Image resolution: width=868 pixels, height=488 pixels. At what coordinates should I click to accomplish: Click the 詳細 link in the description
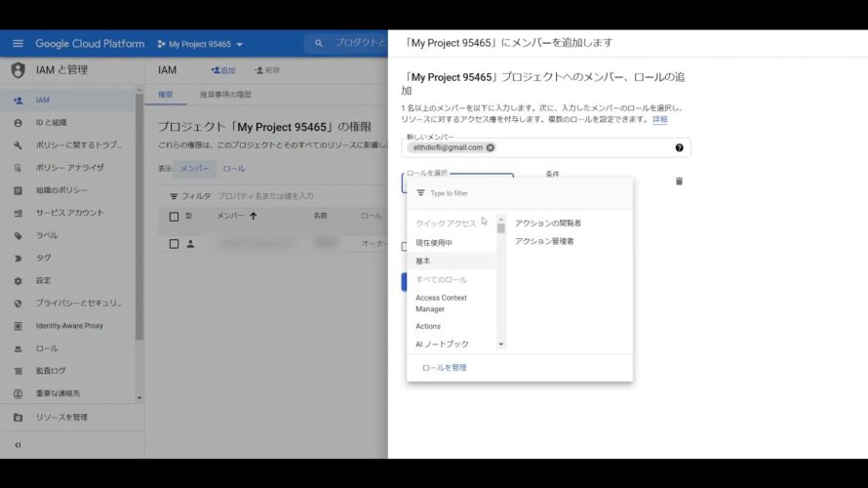pos(660,119)
